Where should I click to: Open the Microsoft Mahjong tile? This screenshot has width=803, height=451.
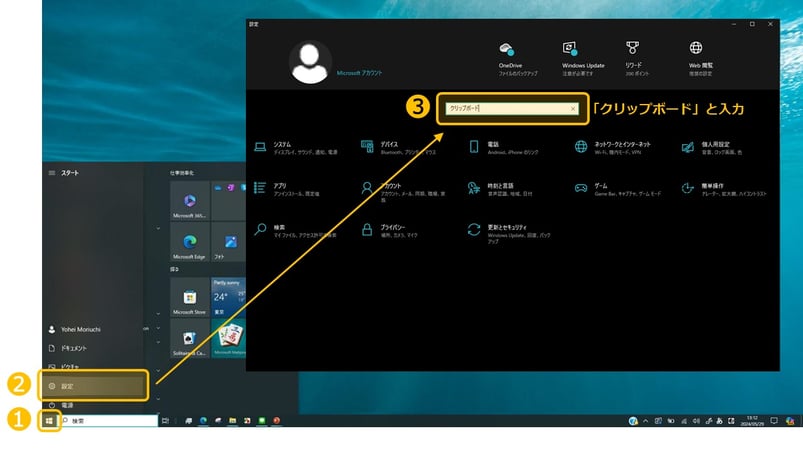(x=229, y=338)
